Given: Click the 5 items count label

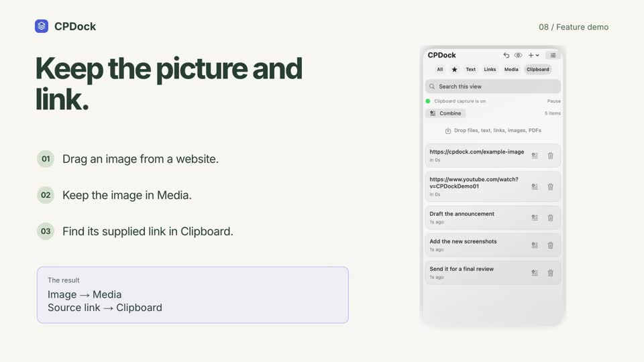Looking at the screenshot, I should click(552, 113).
